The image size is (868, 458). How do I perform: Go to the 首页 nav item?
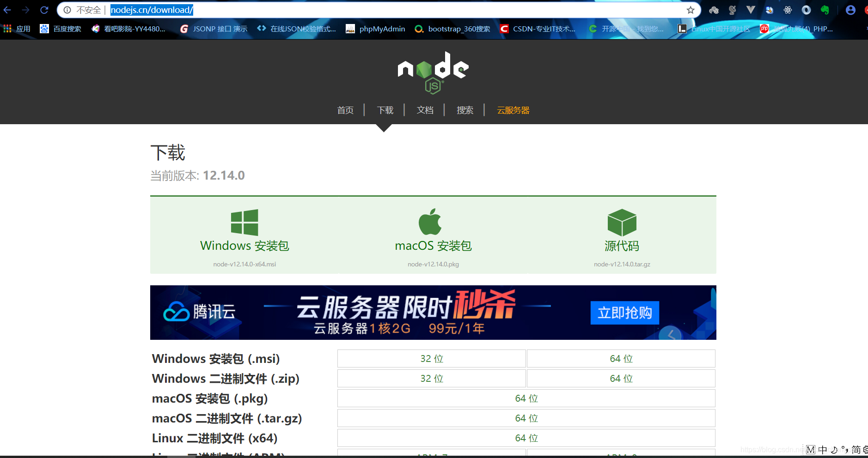click(345, 110)
